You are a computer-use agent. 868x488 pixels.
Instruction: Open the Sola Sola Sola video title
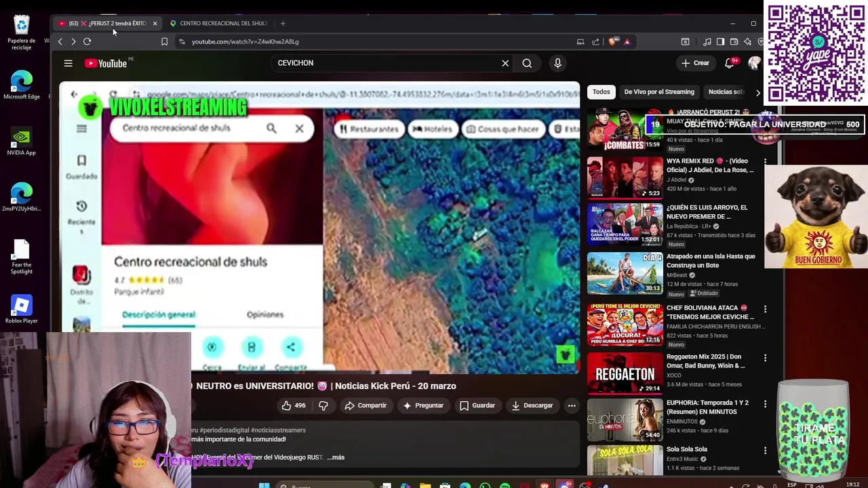coord(686,449)
